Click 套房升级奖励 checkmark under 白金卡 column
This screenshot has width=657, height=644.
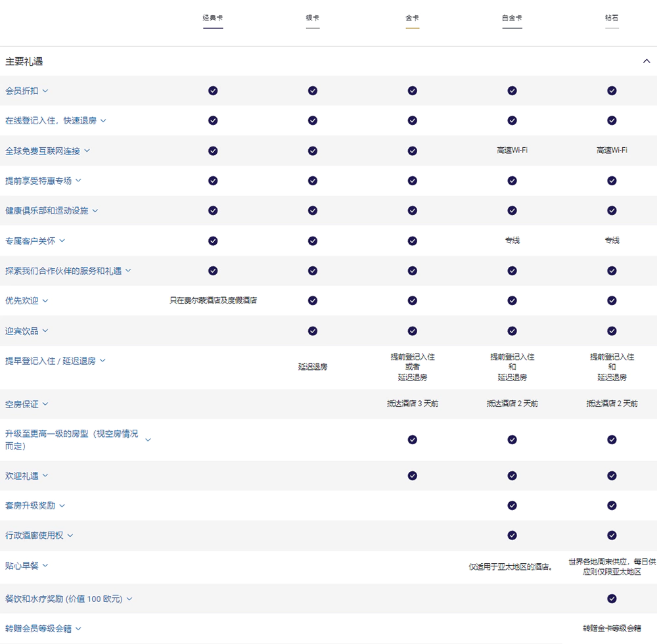point(512,506)
